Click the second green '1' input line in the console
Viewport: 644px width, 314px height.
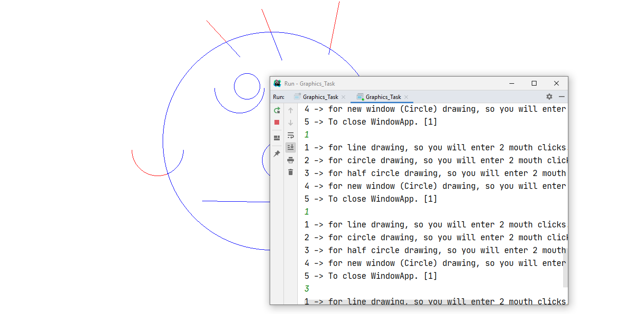pyautogui.click(x=307, y=212)
